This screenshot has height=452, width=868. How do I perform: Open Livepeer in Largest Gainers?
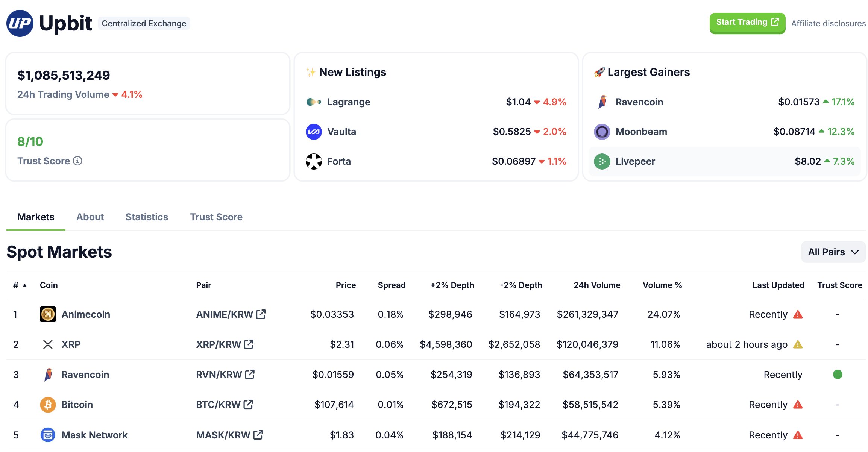(x=635, y=161)
